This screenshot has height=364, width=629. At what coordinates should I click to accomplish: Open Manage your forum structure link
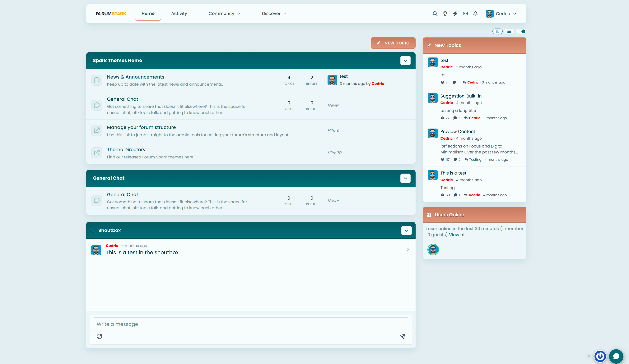tap(141, 127)
